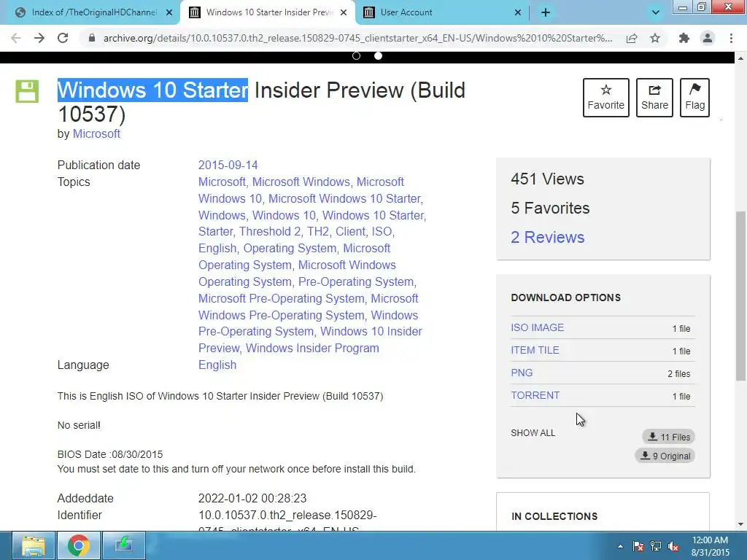Click the green floppy disk software icon
This screenshot has width=747, height=560.
click(x=27, y=91)
